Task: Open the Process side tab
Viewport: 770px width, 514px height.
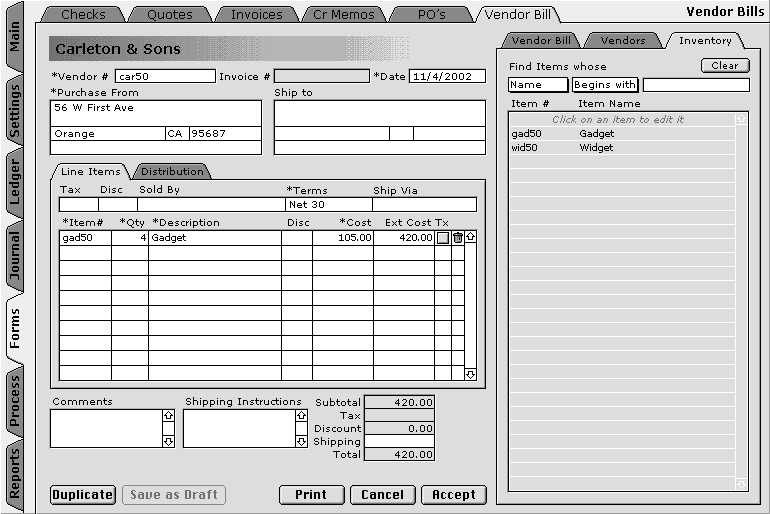Action: tap(14, 401)
